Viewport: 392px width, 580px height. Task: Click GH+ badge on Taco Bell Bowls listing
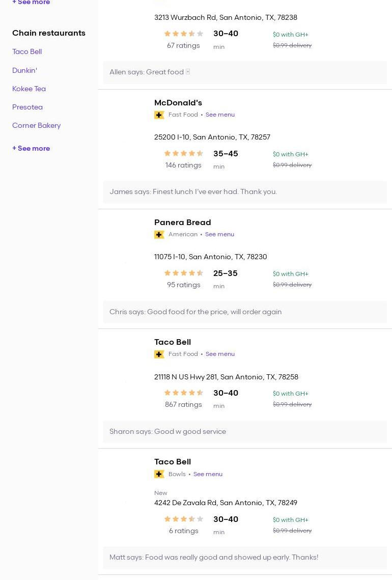pyautogui.click(x=159, y=474)
